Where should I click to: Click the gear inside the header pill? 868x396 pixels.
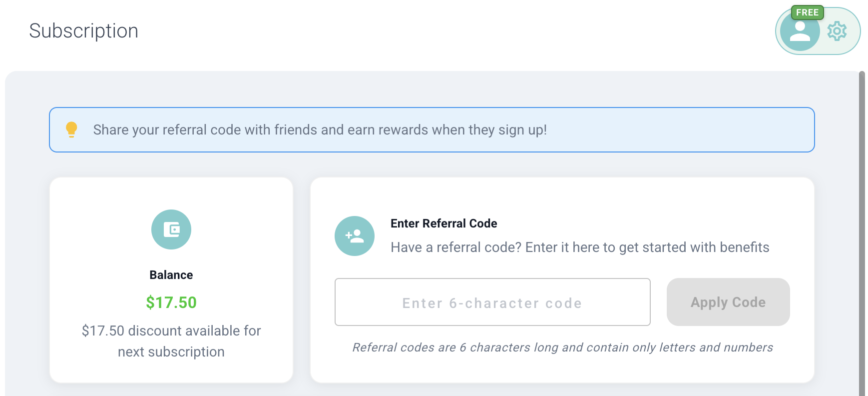(x=837, y=31)
